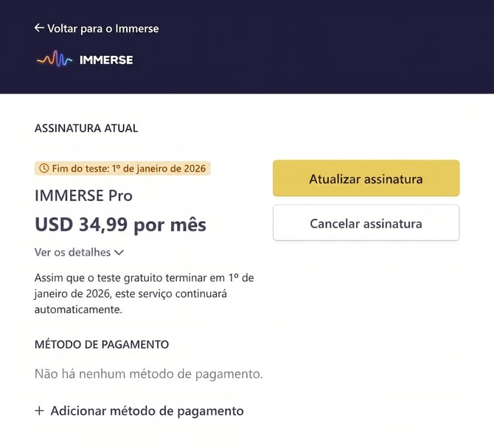The height and width of the screenshot is (448, 494).
Task: Click the colorful Immerse waveform logo
Action: click(x=55, y=59)
